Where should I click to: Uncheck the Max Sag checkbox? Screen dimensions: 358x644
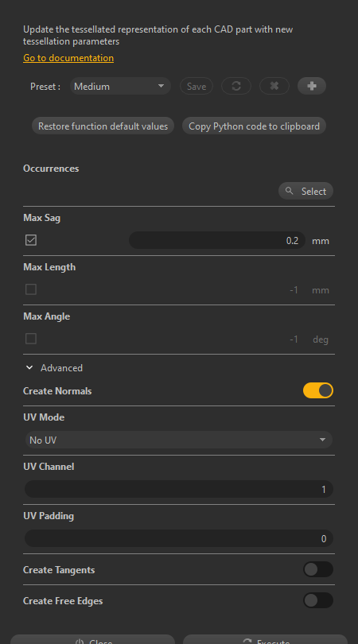coord(31,240)
